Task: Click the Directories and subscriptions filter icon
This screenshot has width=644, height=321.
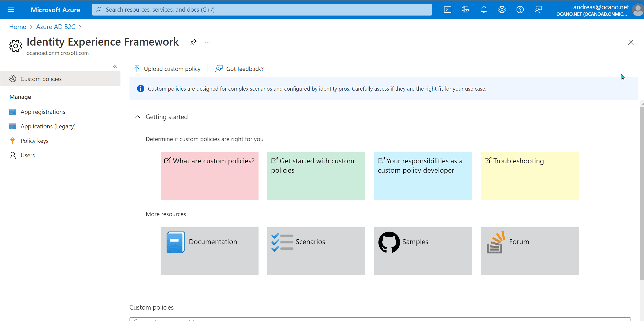Action: tap(466, 10)
